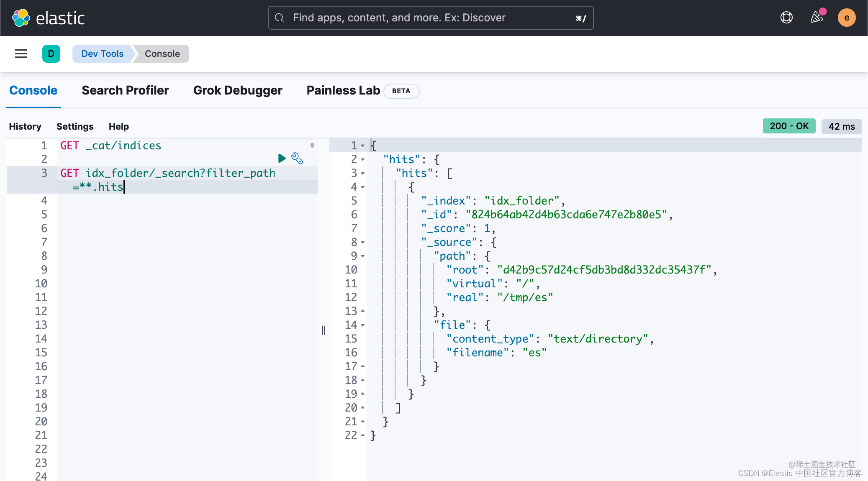Click the Elastic logo
This screenshot has width=868, height=481.
[x=49, y=18]
